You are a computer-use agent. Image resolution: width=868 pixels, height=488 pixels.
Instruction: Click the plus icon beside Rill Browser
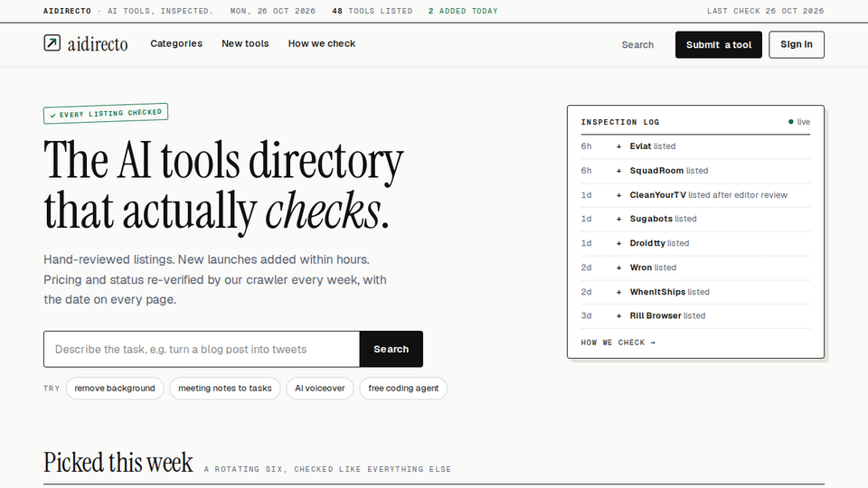pos(618,316)
